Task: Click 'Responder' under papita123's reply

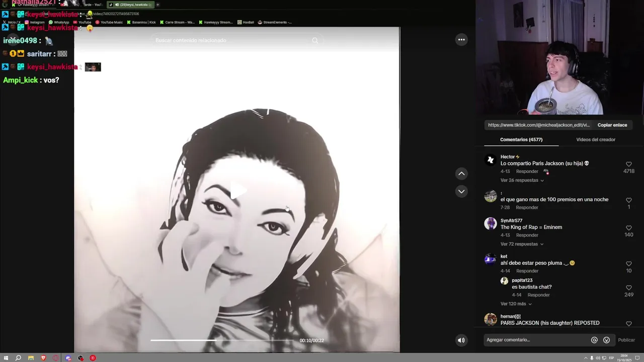Action: [538, 295]
